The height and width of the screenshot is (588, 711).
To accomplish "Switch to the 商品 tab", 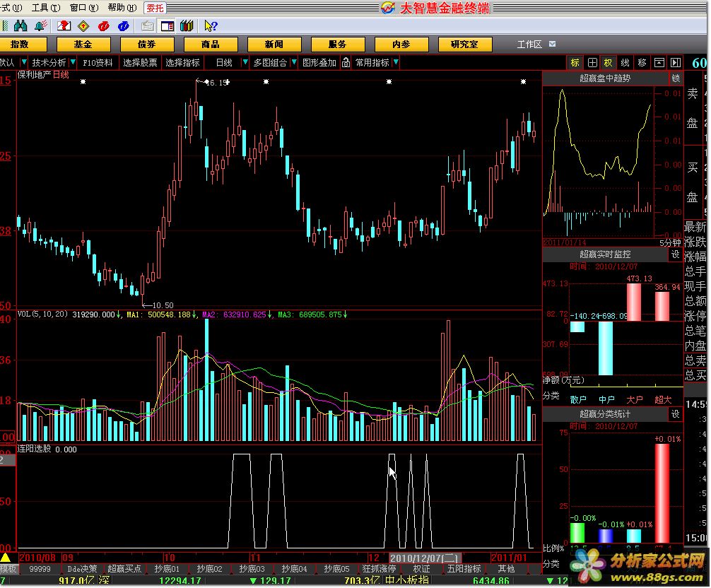I will [x=211, y=45].
